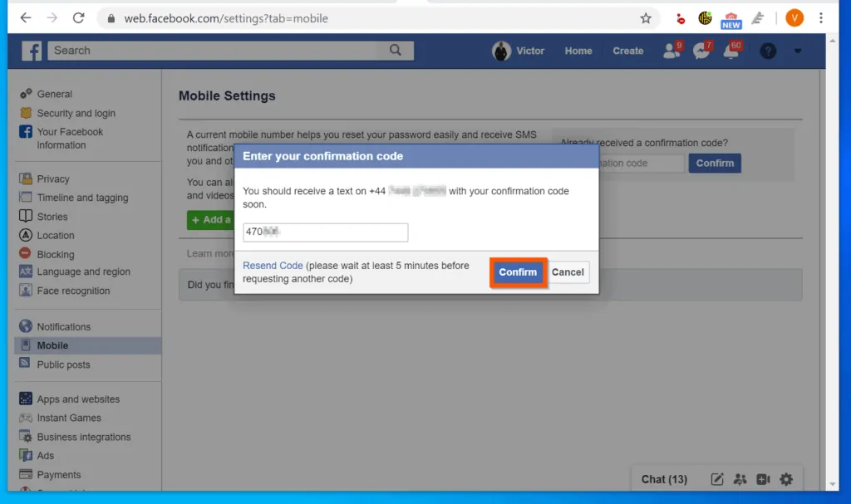
Task: Click the Facebook logo in header
Action: click(x=32, y=51)
